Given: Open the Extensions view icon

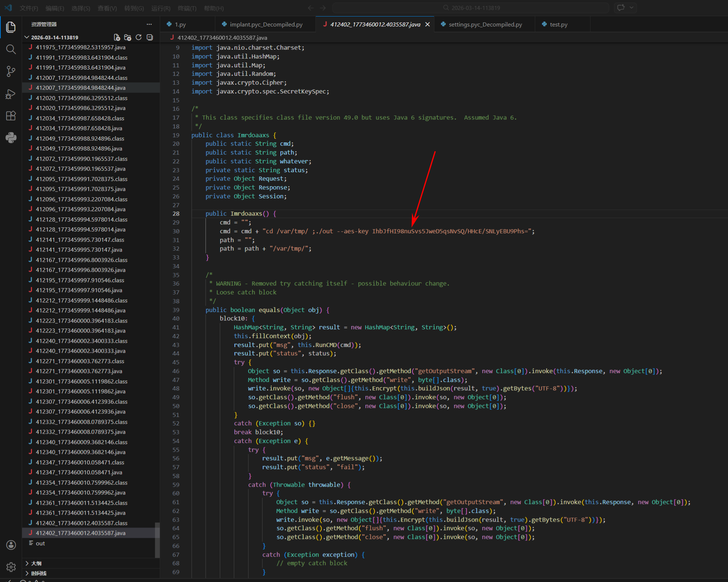Looking at the screenshot, I should [x=11, y=116].
